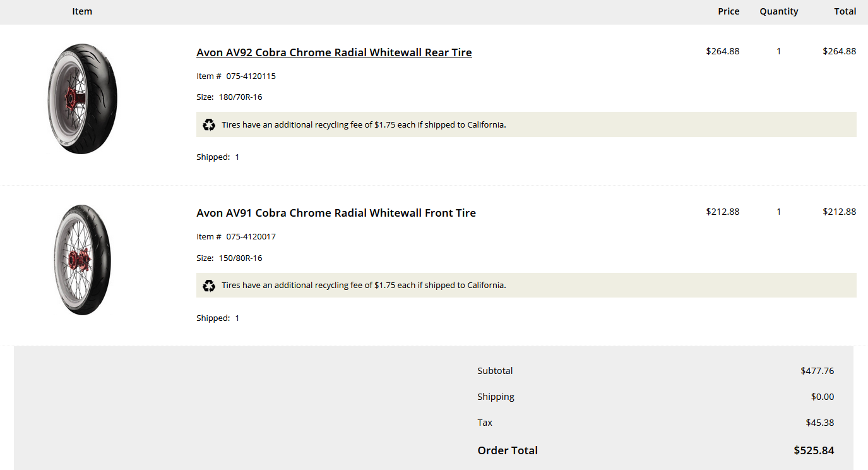Click the recycling icon in the front tire notice
The image size is (868, 470).
(x=209, y=286)
